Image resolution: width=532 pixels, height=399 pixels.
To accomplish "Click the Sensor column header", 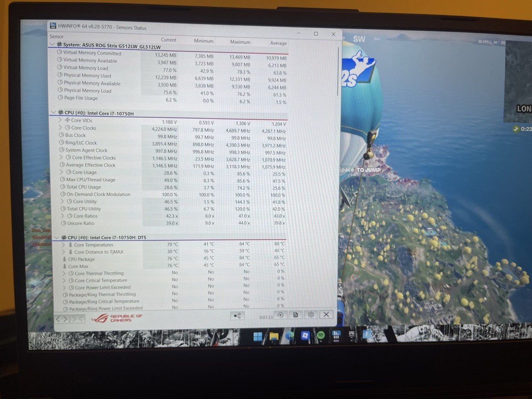I will [57, 37].
